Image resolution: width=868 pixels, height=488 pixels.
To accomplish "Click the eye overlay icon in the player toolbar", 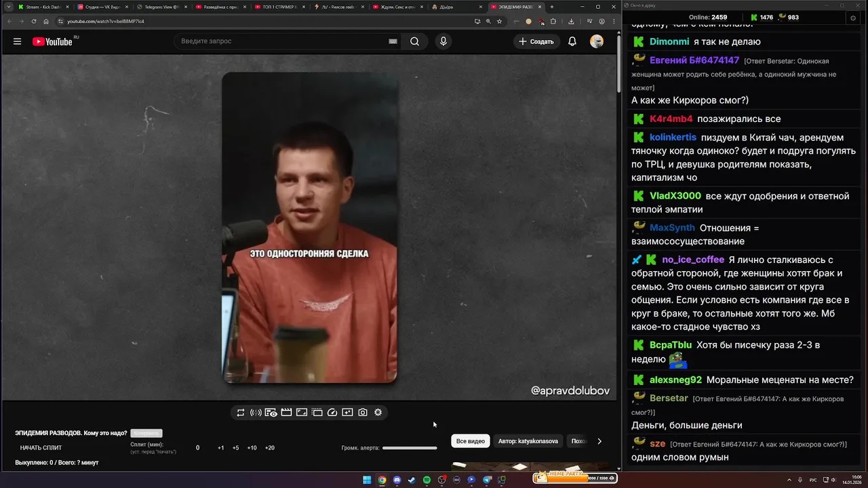I will point(271,412).
